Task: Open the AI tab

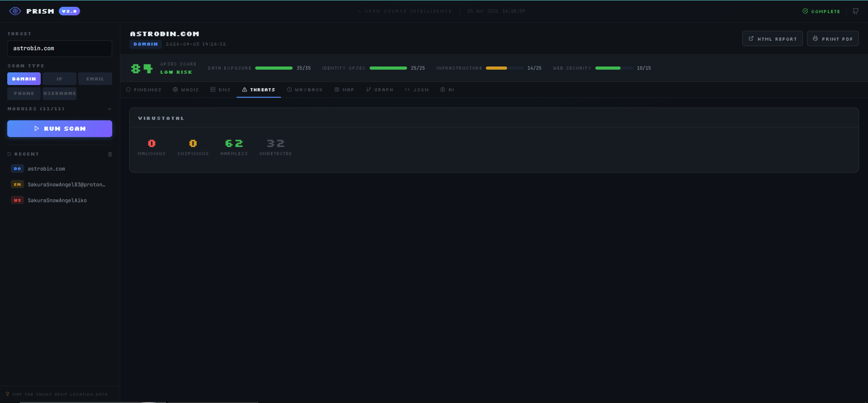Action: tap(447, 90)
